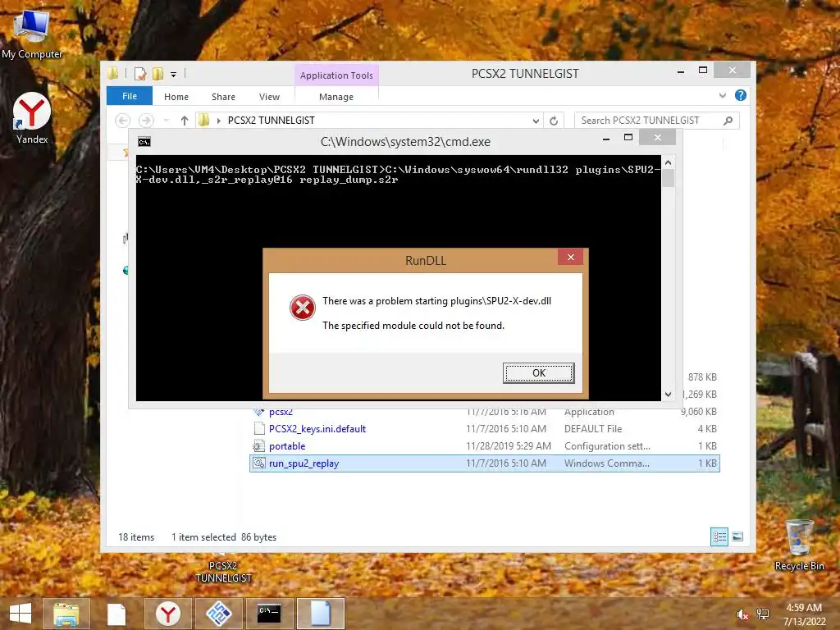Click the search magnifier icon
Image resolution: width=840 pixels, height=630 pixels.
coord(728,121)
